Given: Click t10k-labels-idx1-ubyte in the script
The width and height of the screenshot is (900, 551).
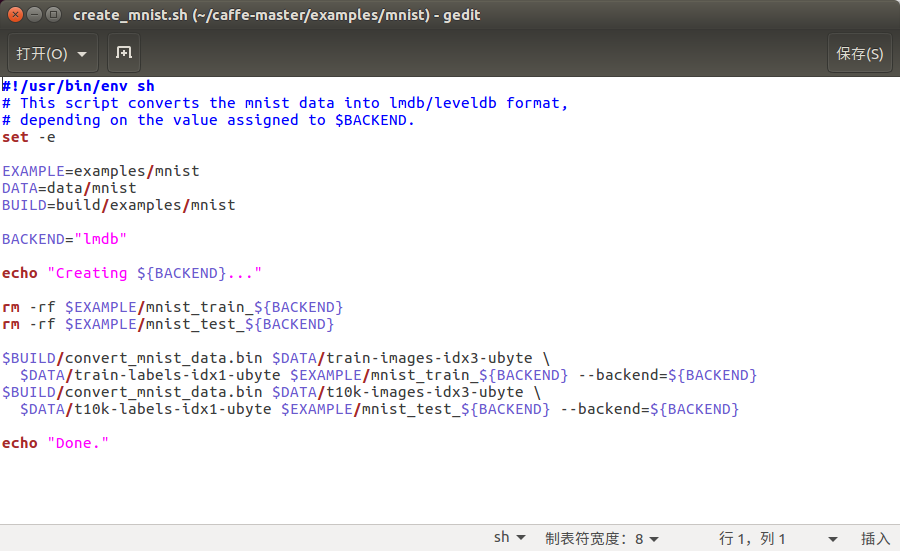Looking at the screenshot, I should click(x=173, y=409).
